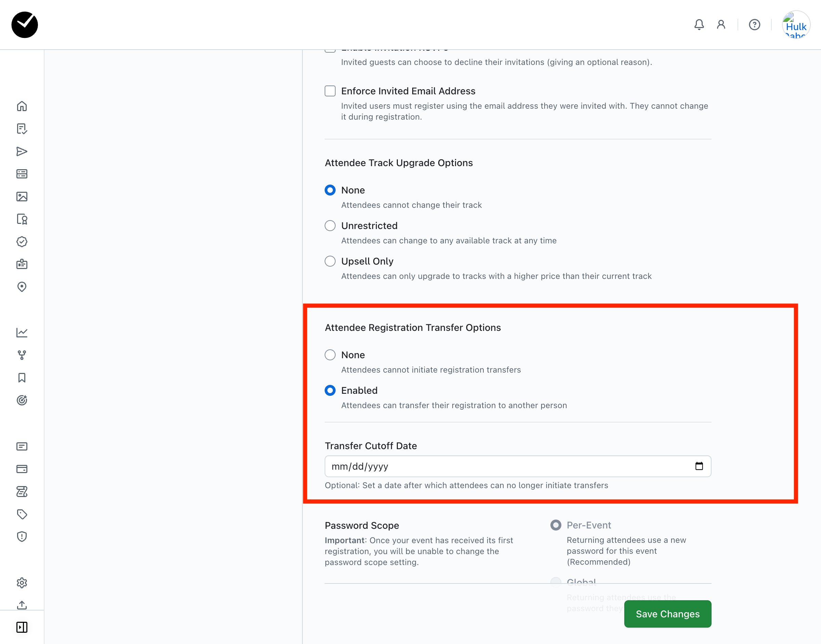Viewport: 821px width, 644px height.
Task: Click the black checkmark logo
Action: [x=25, y=25]
